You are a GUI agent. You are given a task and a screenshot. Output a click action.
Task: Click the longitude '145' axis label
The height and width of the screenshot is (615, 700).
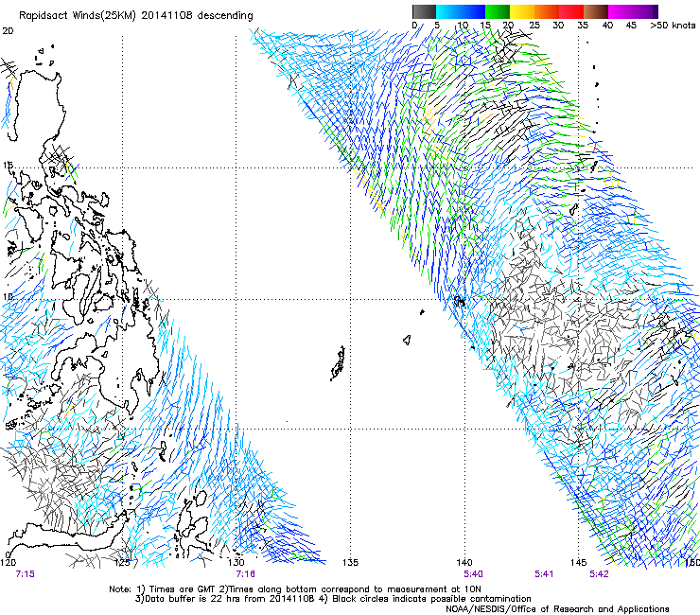(578, 563)
